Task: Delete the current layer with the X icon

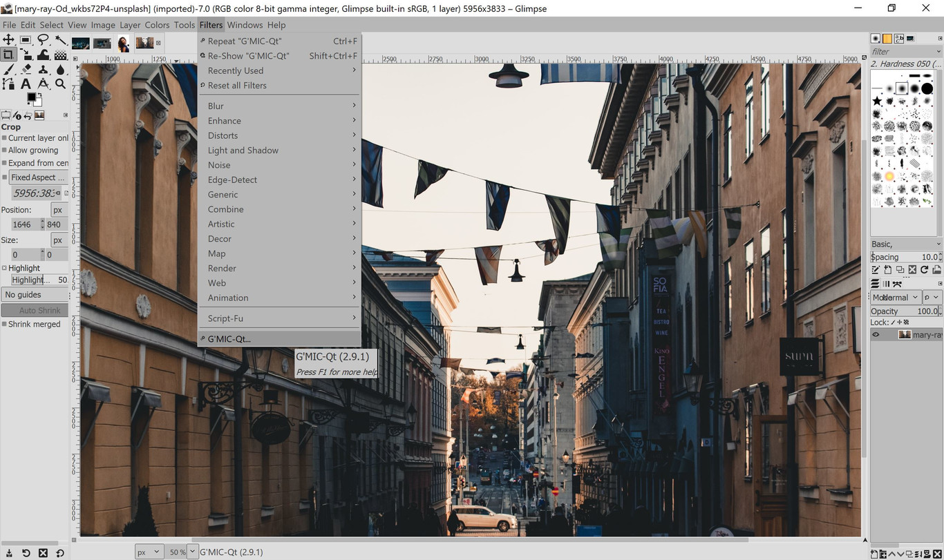Action: tap(937, 554)
